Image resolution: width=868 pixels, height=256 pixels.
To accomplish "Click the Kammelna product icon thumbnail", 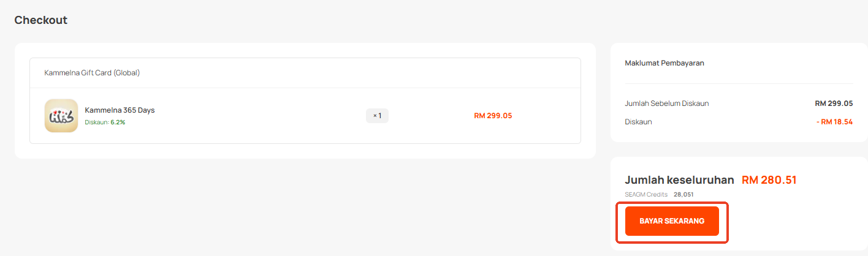I will [x=61, y=116].
